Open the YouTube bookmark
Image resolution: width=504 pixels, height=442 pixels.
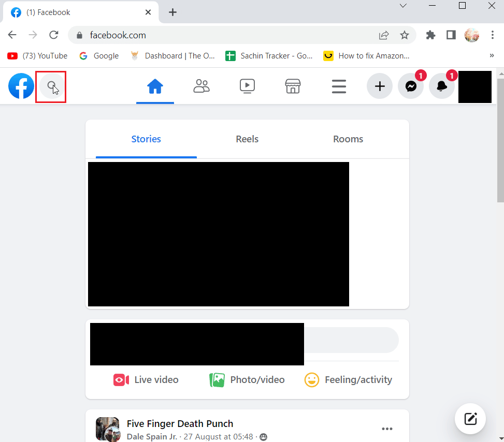click(37, 56)
